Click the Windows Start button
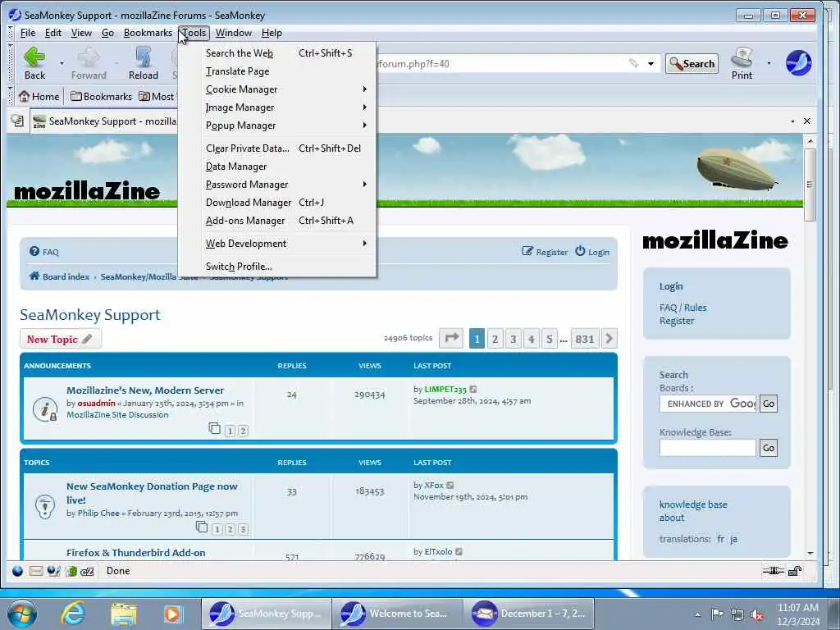 (22, 614)
